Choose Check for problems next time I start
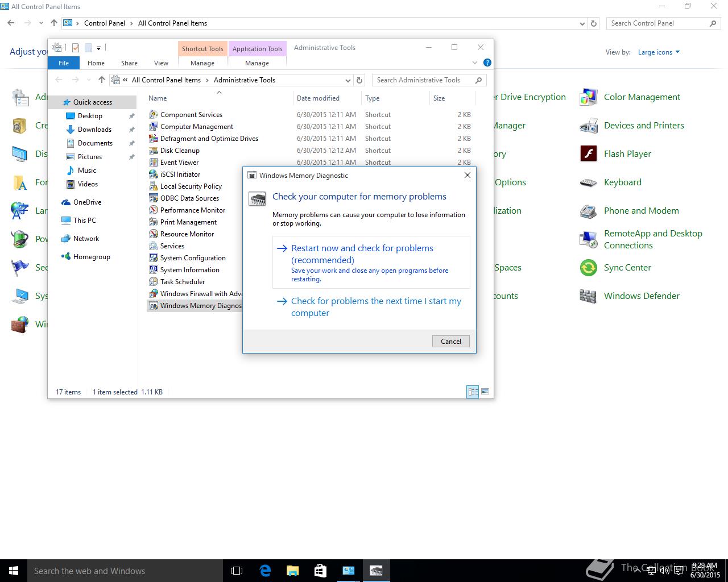 click(x=371, y=307)
